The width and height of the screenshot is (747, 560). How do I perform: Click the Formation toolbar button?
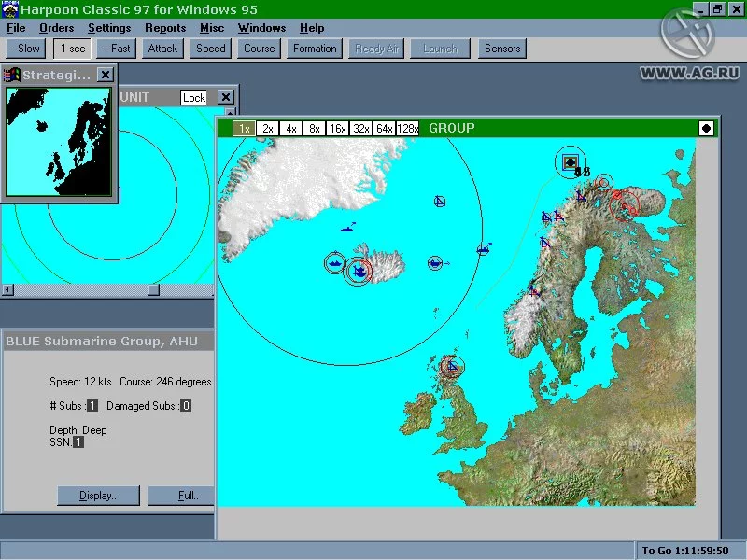[315, 49]
